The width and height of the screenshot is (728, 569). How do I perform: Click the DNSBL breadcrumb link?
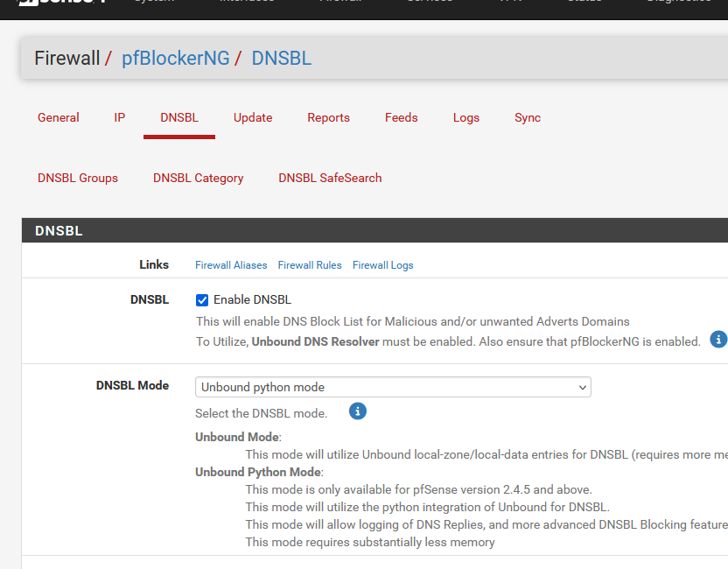click(x=282, y=59)
